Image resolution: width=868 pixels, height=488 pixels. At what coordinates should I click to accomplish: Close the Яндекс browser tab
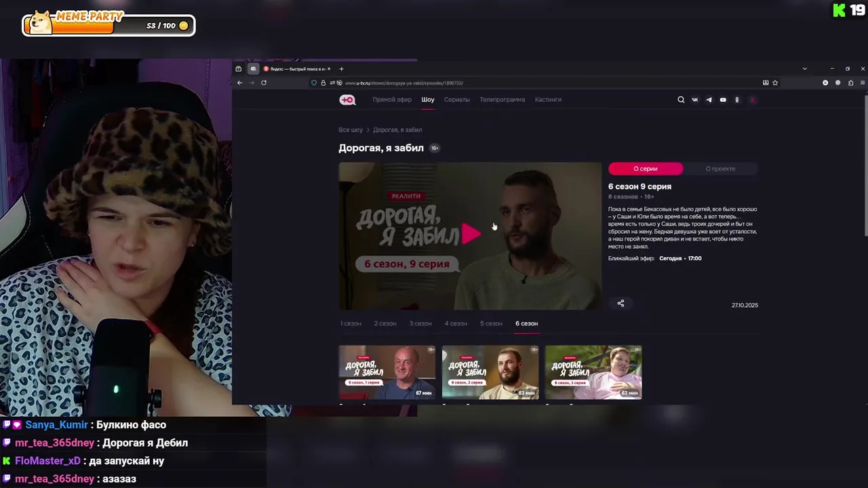(x=330, y=68)
